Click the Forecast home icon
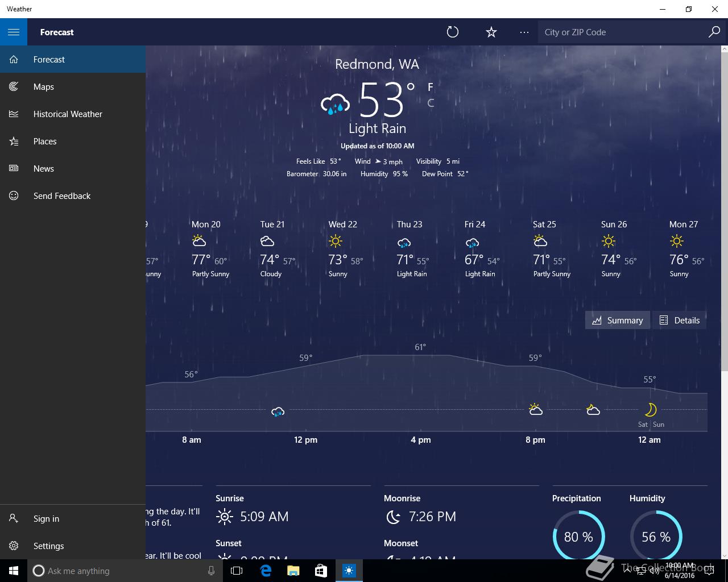Screen dimensions: 728x582 [14, 59]
